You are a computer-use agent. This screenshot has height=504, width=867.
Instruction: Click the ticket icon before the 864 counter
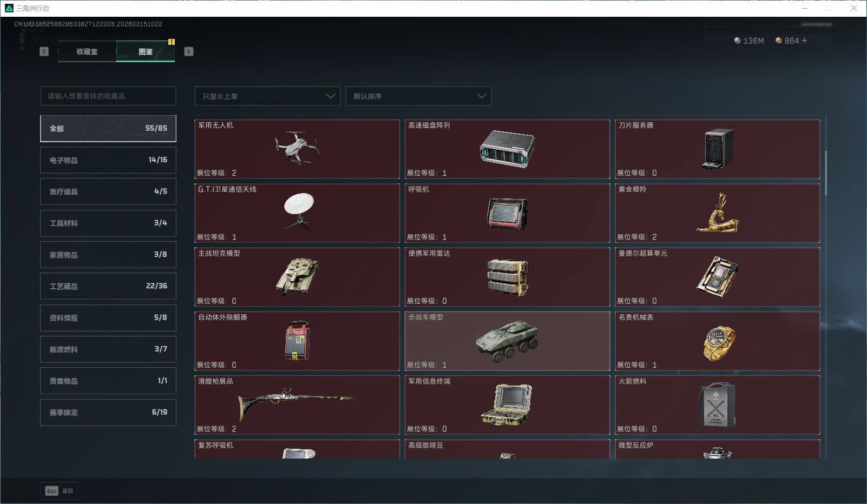778,40
